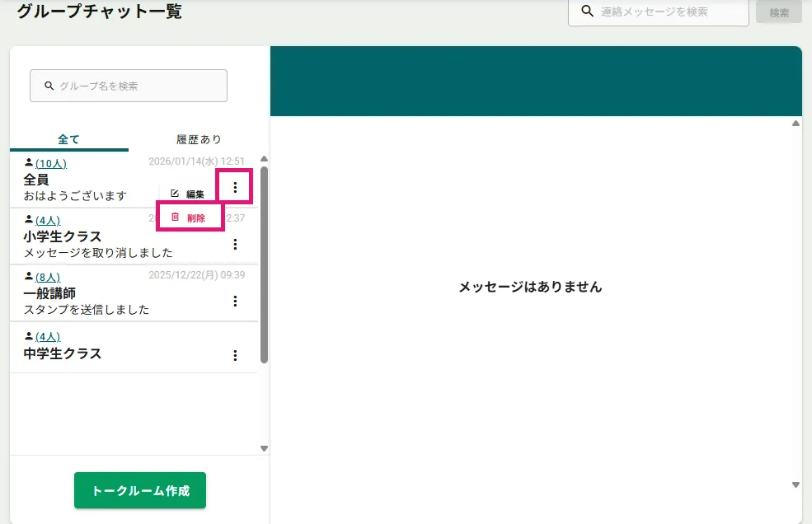Viewport: 812px width, 524px height.
Task: Click the group list scroll down arrow
Action: [264, 448]
